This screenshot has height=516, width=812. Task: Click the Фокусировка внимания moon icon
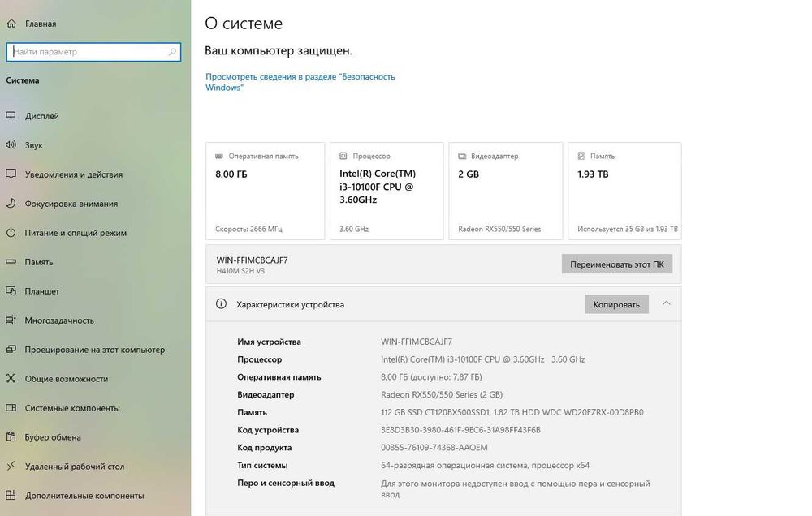[x=11, y=204]
